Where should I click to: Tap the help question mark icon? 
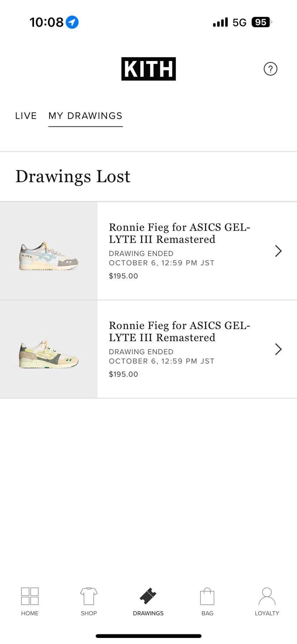pyautogui.click(x=271, y=69)
